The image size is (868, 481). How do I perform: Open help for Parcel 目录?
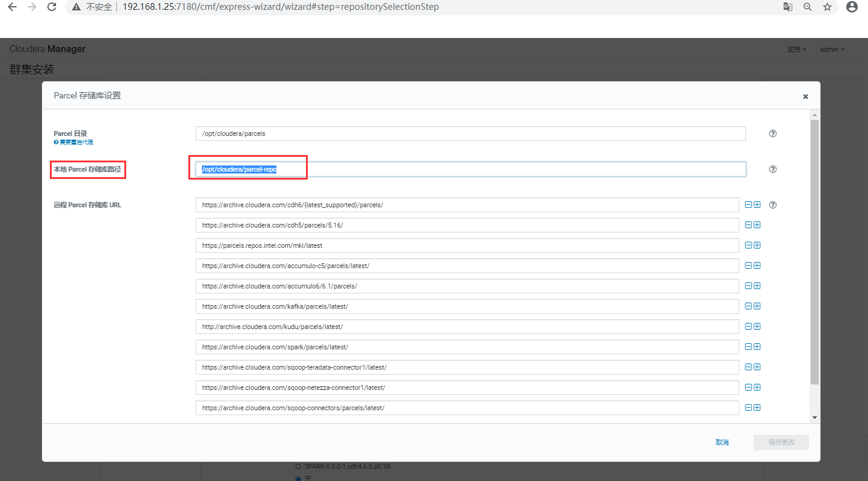click(x=773, y=133)
